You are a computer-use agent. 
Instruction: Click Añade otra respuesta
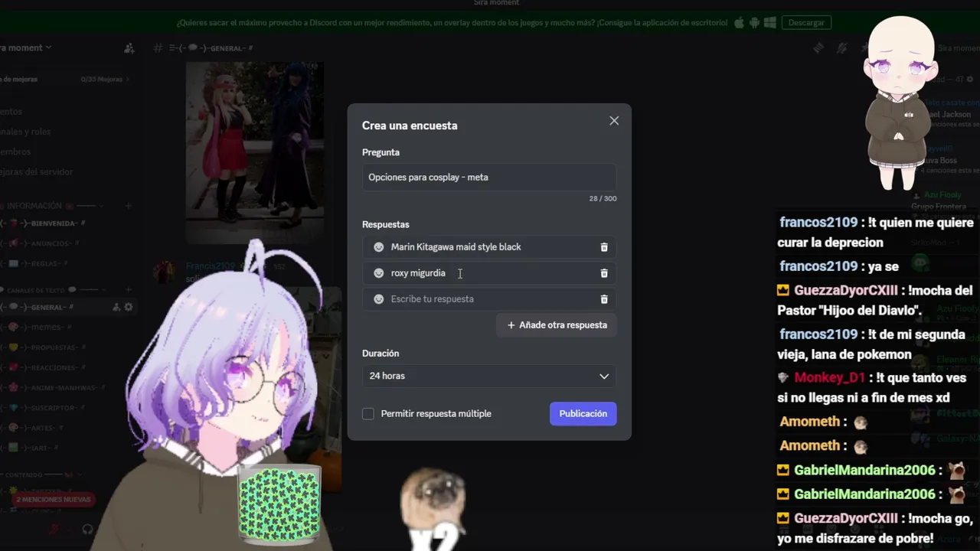tap(557, 325)
